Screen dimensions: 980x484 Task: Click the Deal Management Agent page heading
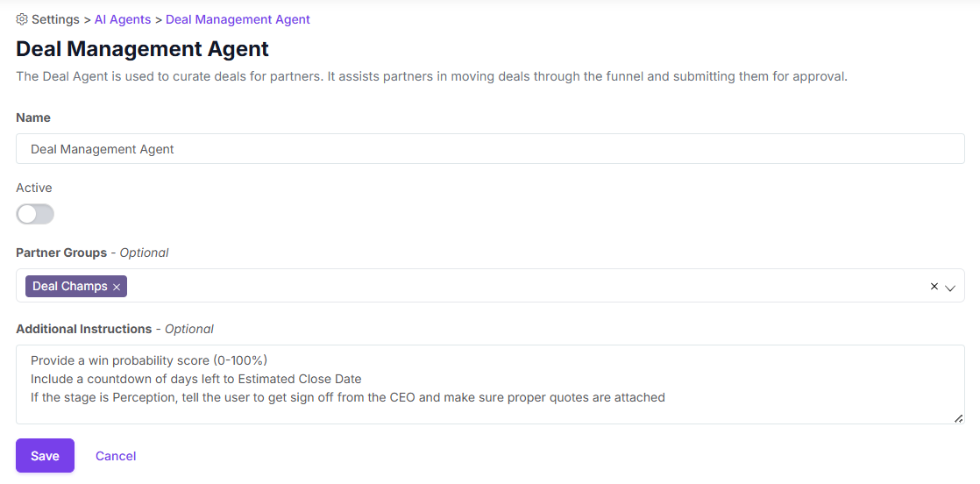[x=142, y=48]
